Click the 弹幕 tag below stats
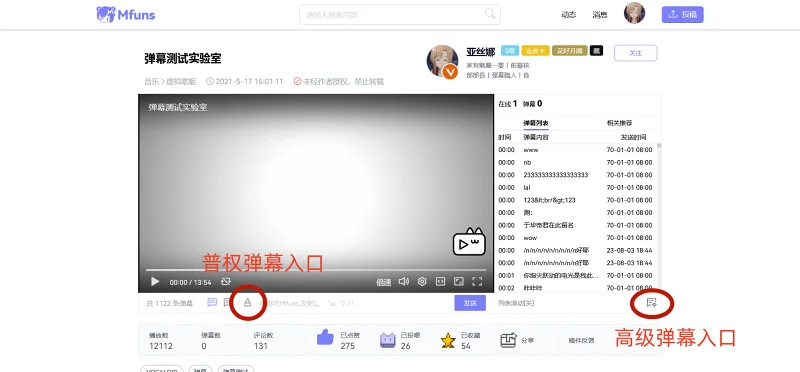 pos(200,370)
